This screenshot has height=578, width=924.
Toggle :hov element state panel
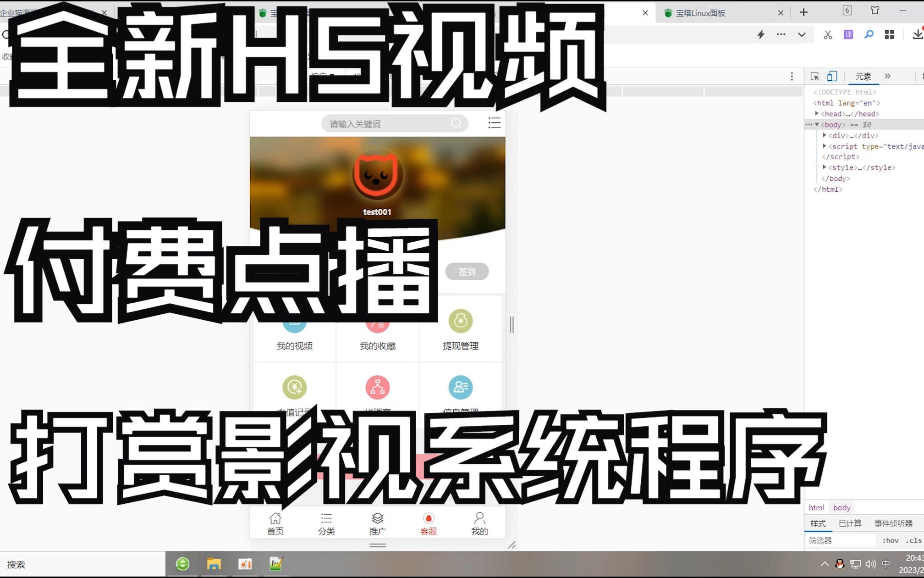[890, 540]
